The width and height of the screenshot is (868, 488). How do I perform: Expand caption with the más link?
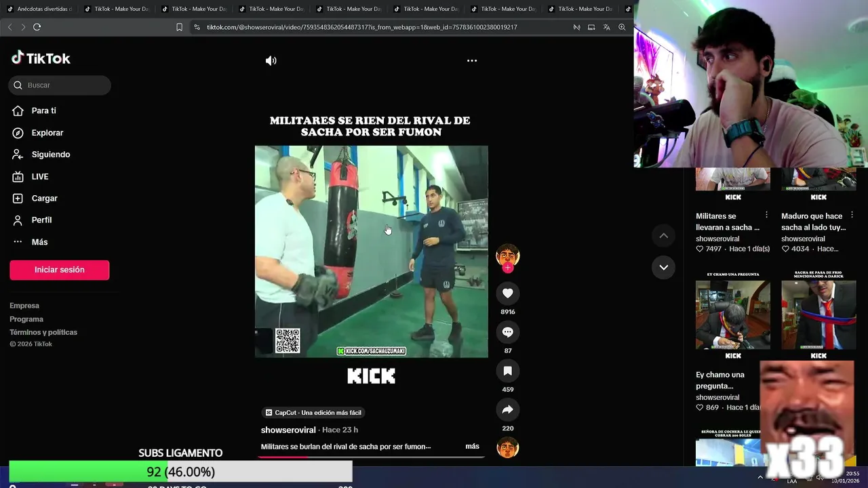click(472, 446)
